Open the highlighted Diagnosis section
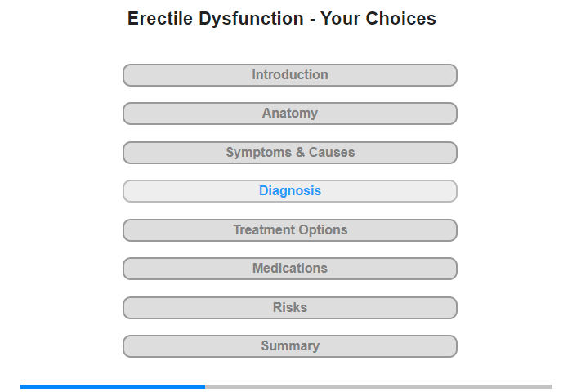This screenshot has height=392, width=572. tap(289, 191)
